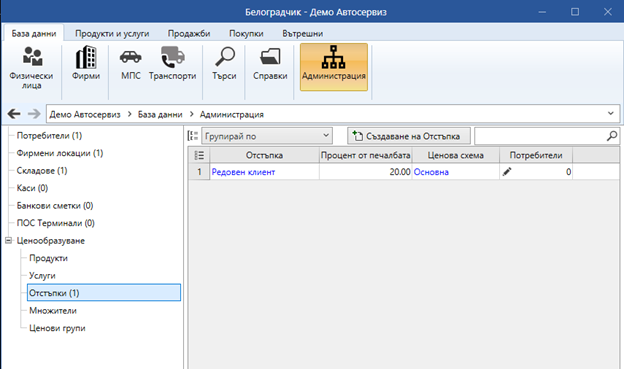624x369 pixels.
Task: Select Банкови сметки (0) tree item
Action: point(55,206)
